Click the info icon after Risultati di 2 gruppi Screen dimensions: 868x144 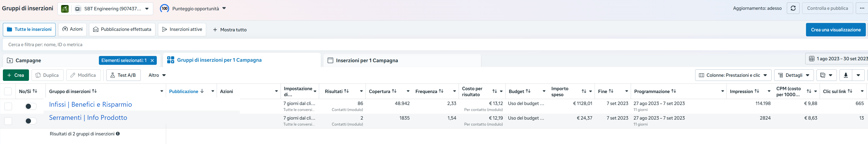coord(118,133)
